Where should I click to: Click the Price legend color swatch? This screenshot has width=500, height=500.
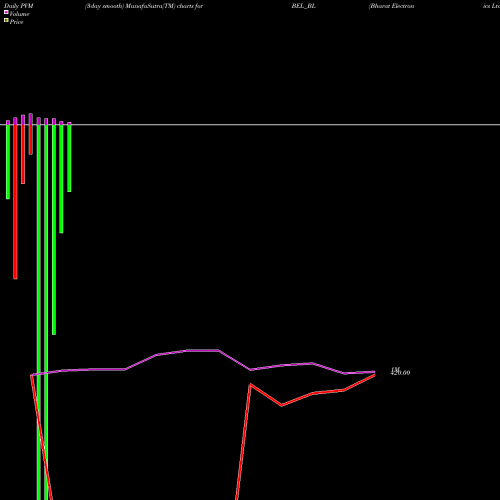tap(6, 21)
